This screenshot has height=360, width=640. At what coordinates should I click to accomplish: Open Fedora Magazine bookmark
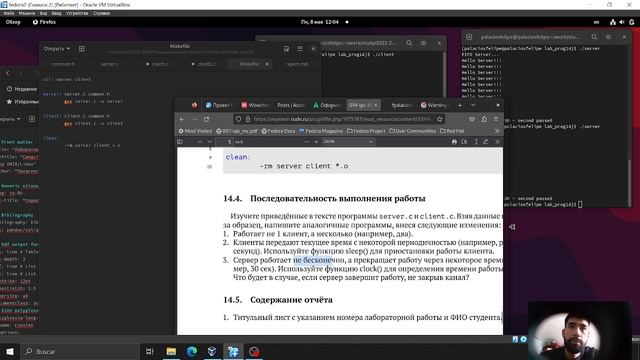(x=321, y=131)
